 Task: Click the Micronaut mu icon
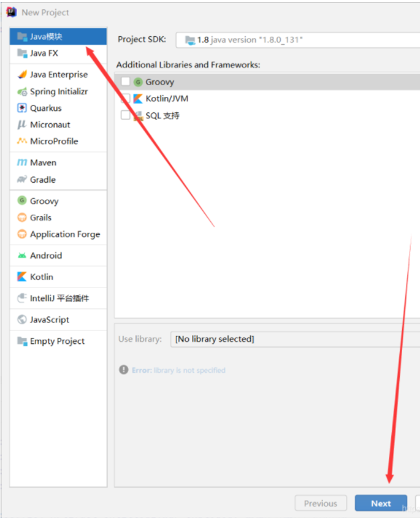click(22, 124)
